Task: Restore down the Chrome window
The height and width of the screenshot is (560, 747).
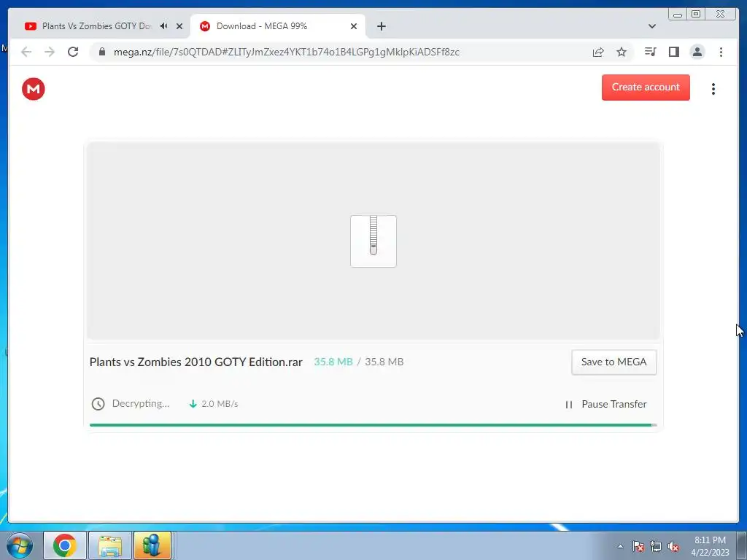Action: (696, 15)
